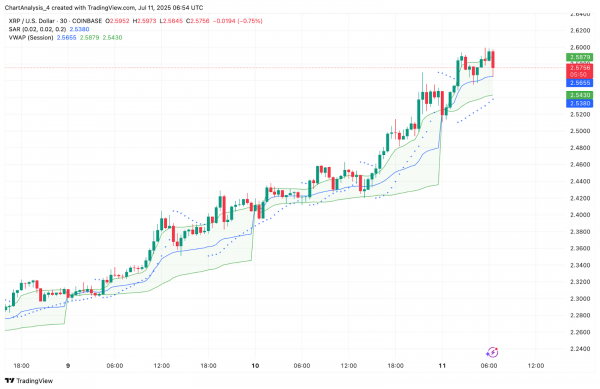
Task: Click the rightmost 12:00 time axis label
Action: pyautogui.click(x=536, y=366)
